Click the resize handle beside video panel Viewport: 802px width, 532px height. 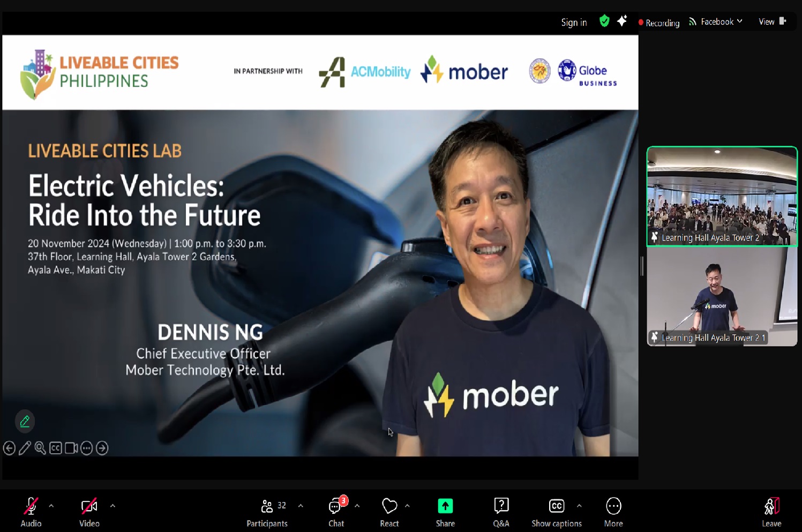click(x=642, y=266)
